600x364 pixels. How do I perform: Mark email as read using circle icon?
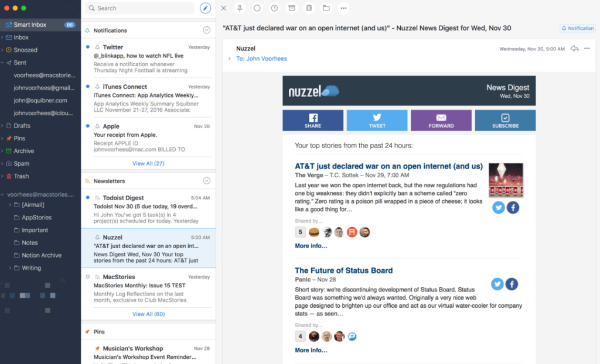257,8
